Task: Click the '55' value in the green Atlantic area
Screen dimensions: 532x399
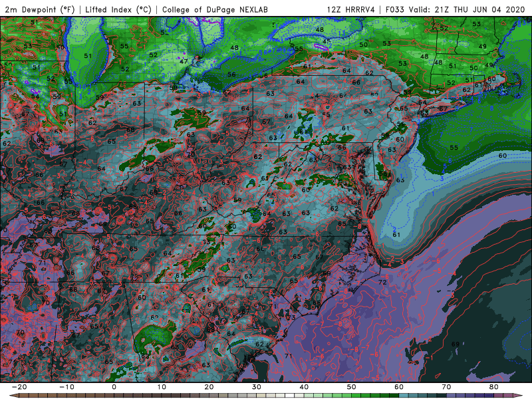Action: pyautogui.click(x=454, y=148)
